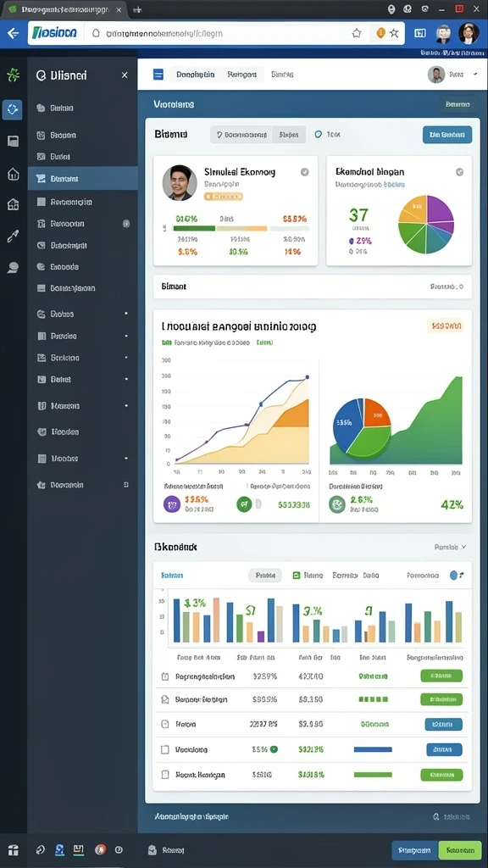
Task: Click the grey pill button above bar chart
Action: [265, 576]
